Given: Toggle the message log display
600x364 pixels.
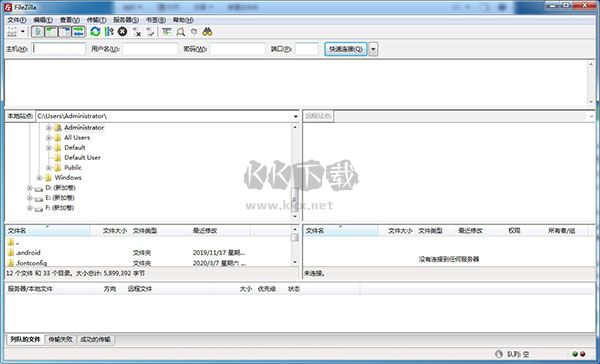Looking at the screenshot, I should coord(38,32).
